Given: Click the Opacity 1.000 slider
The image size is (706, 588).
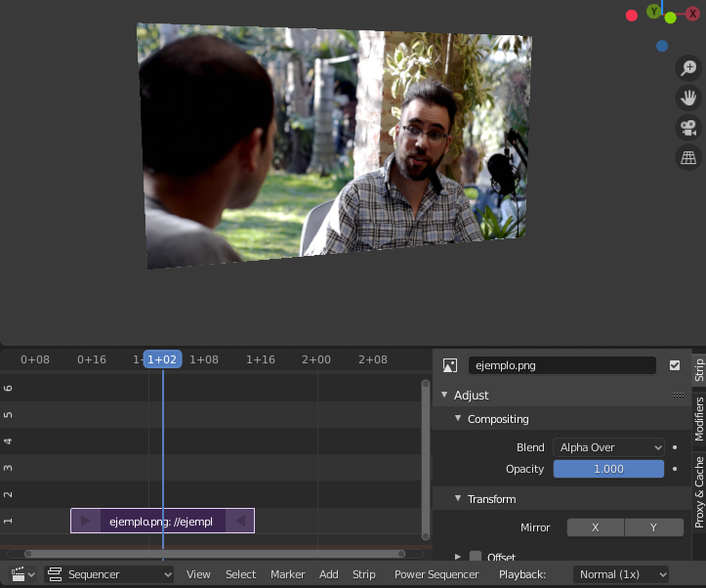Looking at the screenshot, I should (x=608, y=469).
